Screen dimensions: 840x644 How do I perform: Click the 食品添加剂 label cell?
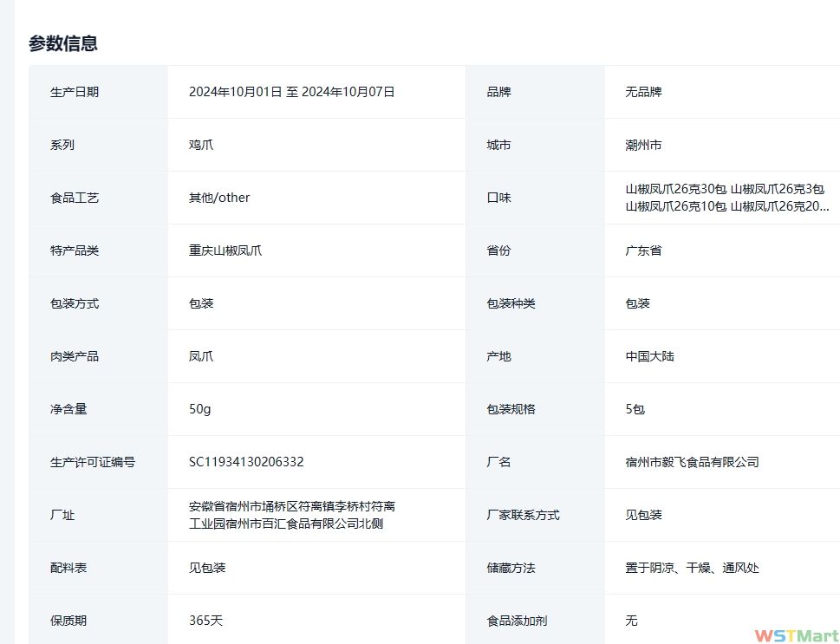click(518, 621)
